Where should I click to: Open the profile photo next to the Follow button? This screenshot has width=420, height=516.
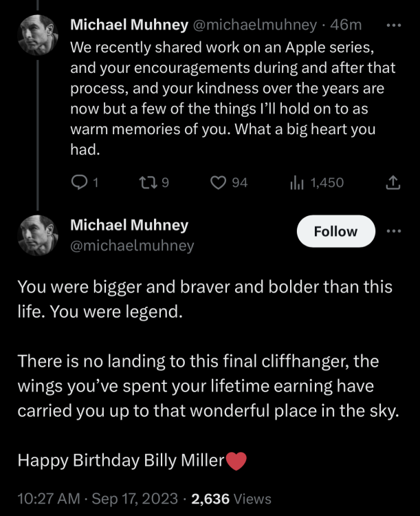coord(37,235)
